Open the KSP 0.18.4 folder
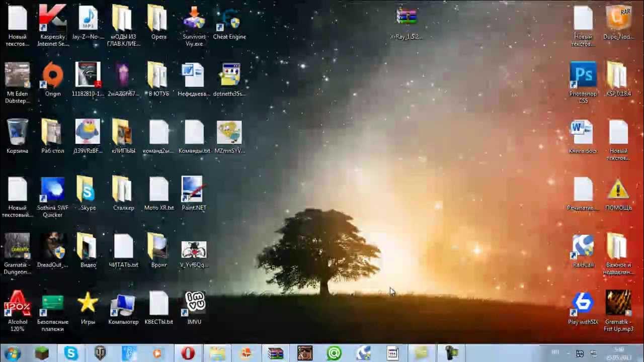Viewport: 644px width, 362px height. click(618, 75)
